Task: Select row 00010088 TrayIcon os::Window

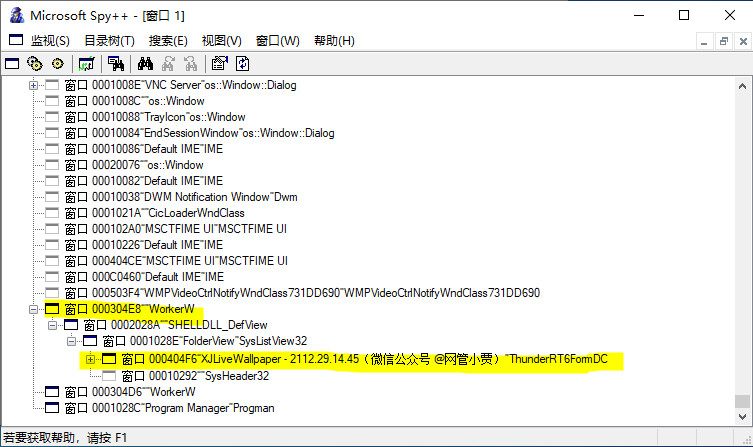Action: point(155,117)
